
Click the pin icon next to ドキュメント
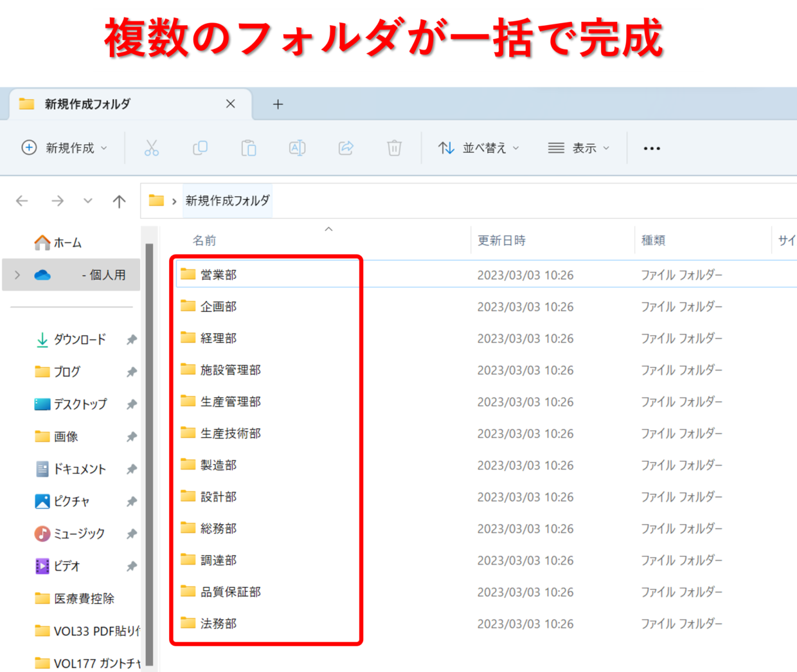(132, 469)
